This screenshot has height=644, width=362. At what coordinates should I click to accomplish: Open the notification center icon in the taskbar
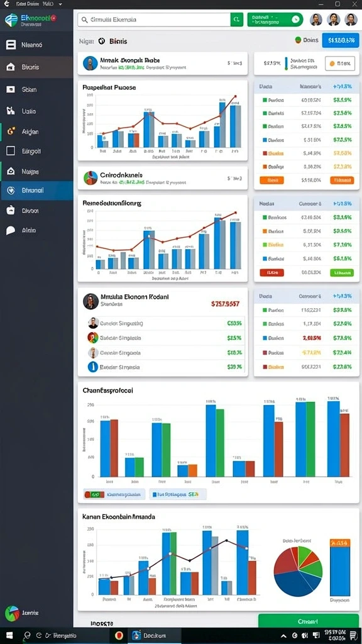coord(353,636)
